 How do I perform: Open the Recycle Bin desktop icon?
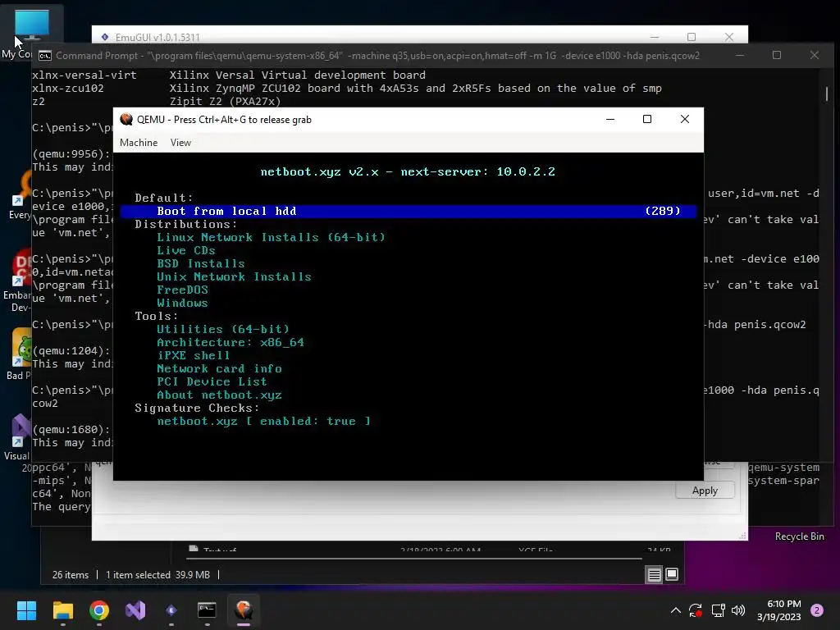pos(799,536)
